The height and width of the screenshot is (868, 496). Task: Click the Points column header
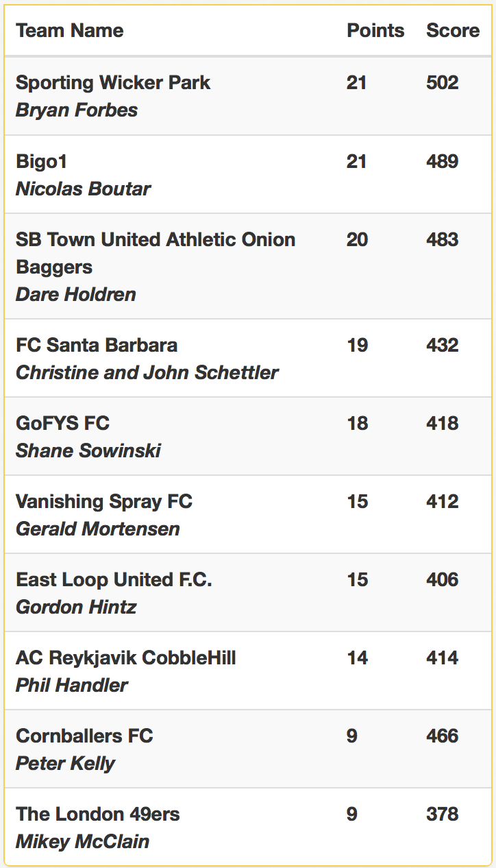coord(375,30)
